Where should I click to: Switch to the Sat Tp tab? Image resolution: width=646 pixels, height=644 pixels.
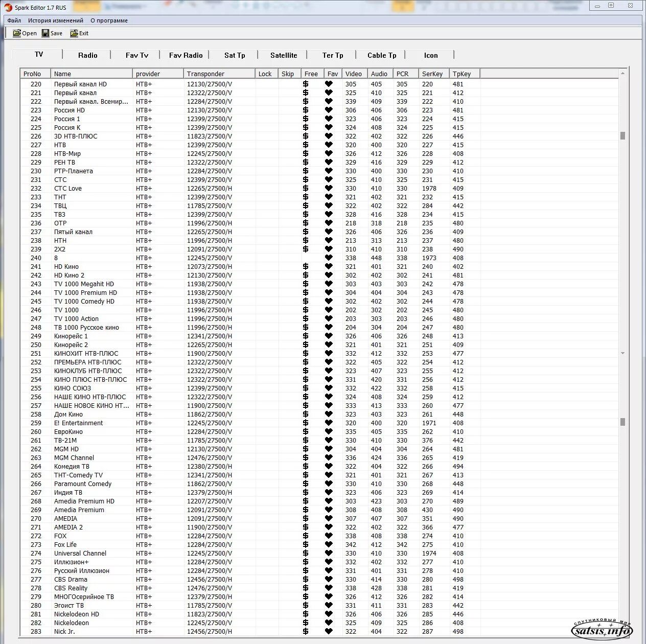pyautogui.click(x=235, y=55)
